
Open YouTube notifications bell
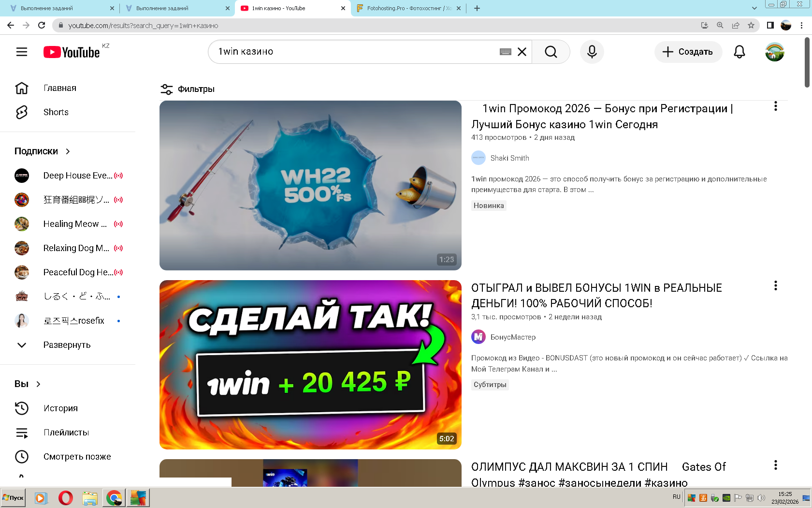(x=739, y=52)
